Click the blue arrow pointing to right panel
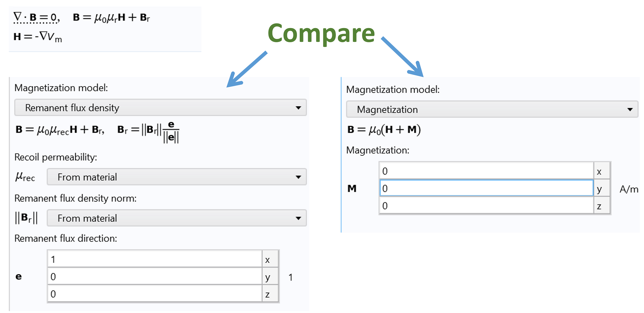 click(403, 57)
